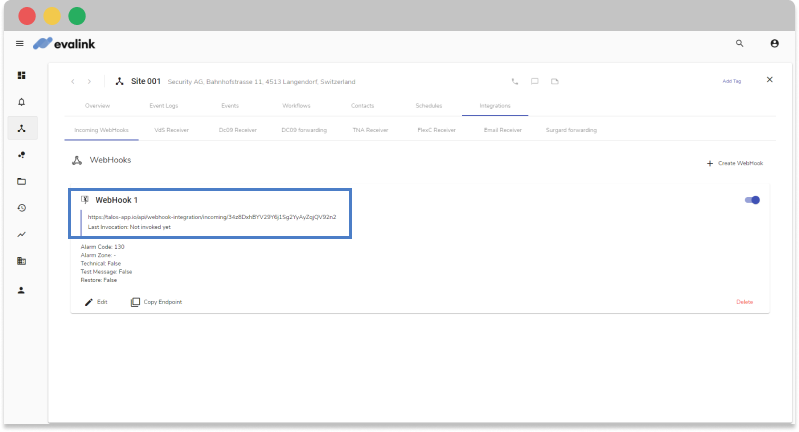Go to next site with right chevron
This screenshot has height=432, width=799.
click(89, 81)
